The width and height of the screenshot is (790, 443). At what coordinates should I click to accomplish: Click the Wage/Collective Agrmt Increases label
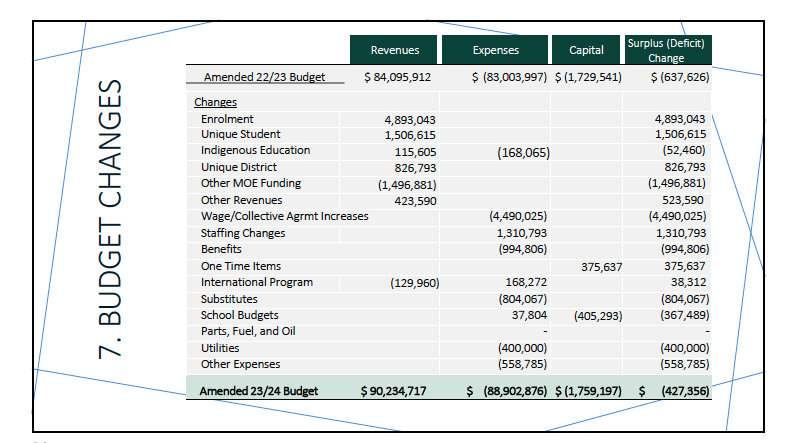coord(284,216)
